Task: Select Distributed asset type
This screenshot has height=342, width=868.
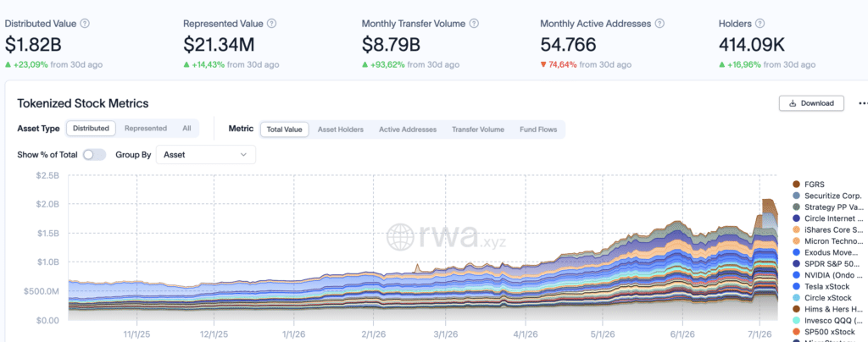Action: tap(92, 128)
